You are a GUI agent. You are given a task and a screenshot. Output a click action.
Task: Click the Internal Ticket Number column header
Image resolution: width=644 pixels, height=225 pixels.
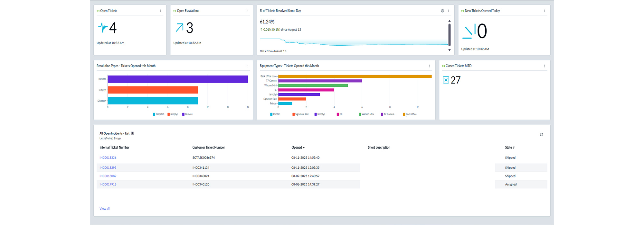pyautogui.click(x=114, y=148)
